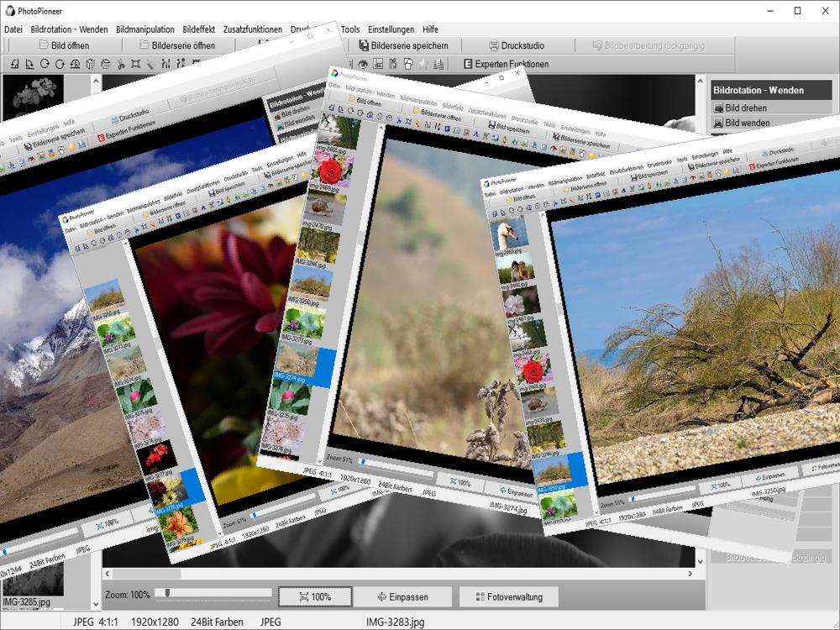
Task: Click Bild öffnen folder button
Action: (x=60, y=45)
